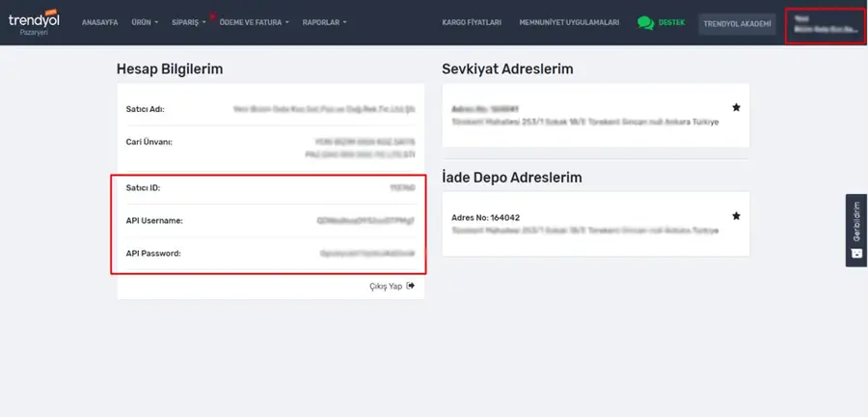The height and width of the screenshot is (417, 868).
Task: Open the Geribildirim feedback side tab
Action: pyautogui.click(x=856, y=230)
